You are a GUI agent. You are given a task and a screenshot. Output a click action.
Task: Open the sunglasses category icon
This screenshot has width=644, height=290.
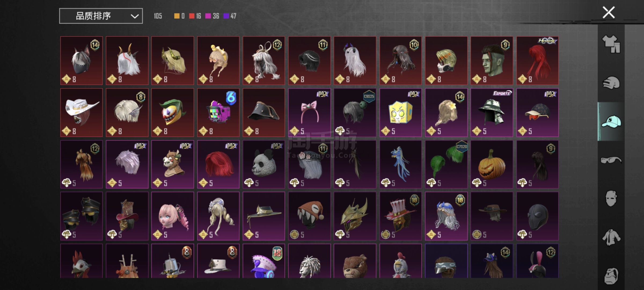(611, 160)
